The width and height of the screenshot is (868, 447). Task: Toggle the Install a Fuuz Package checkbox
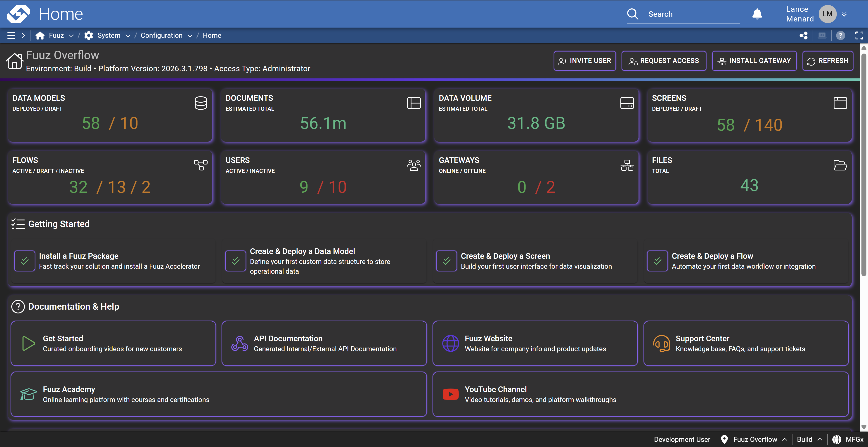[25, 261]
